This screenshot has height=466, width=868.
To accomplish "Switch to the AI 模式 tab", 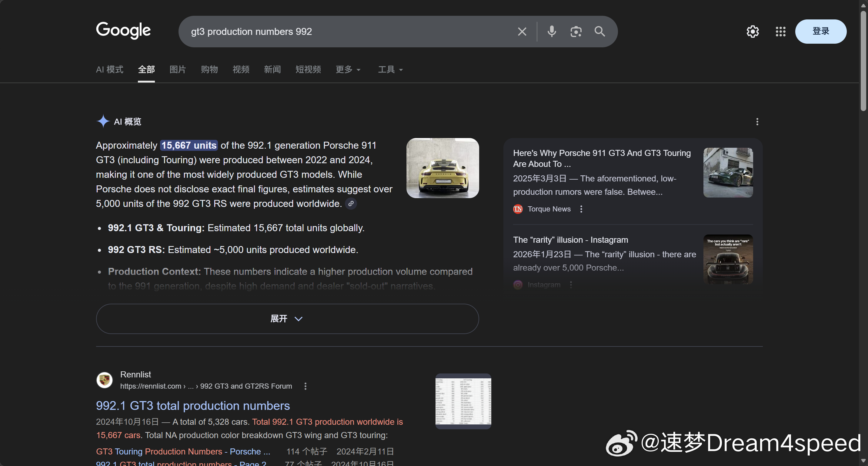I will pyautogui.click(x=109, y=69).
